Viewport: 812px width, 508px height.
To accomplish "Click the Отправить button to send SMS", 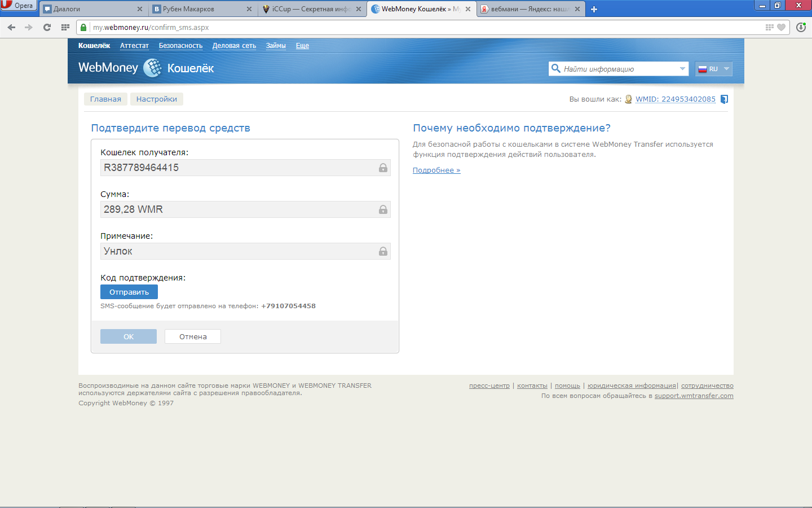I will (129, 292).
